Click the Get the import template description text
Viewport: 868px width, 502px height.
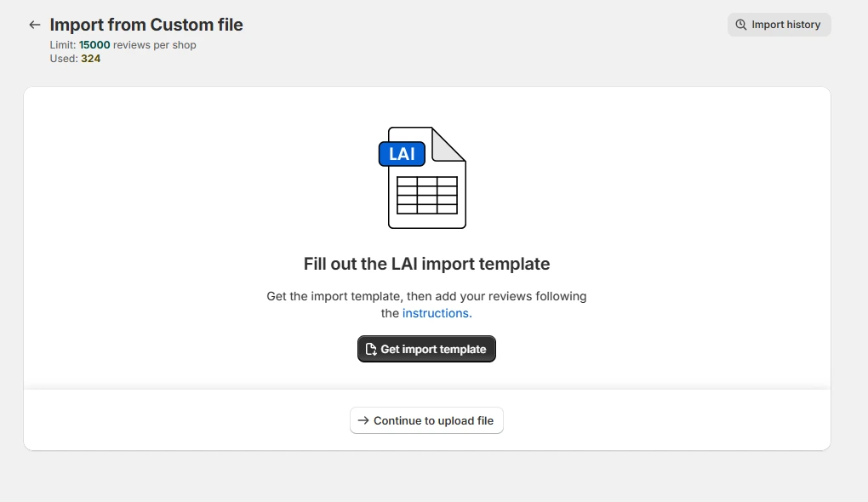click(x=426, y=305)
